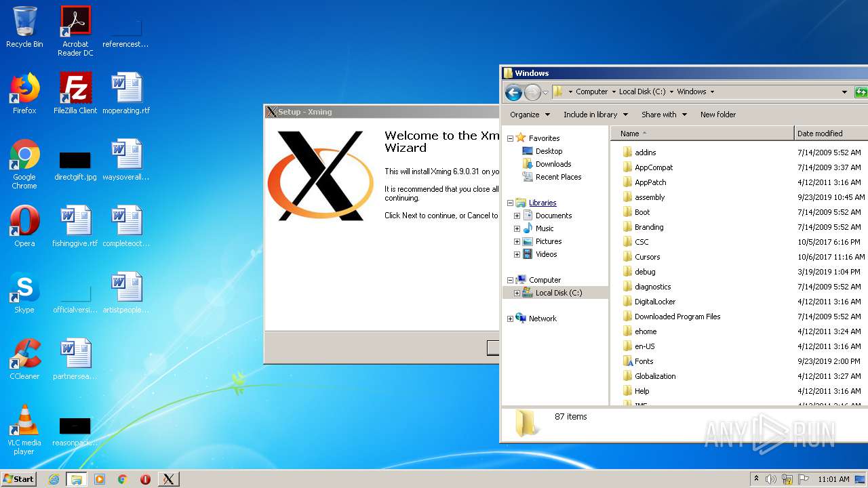Open the Recycle Bin desktop icon
This screenshot has height=488, width=868.
click(24, 27)
